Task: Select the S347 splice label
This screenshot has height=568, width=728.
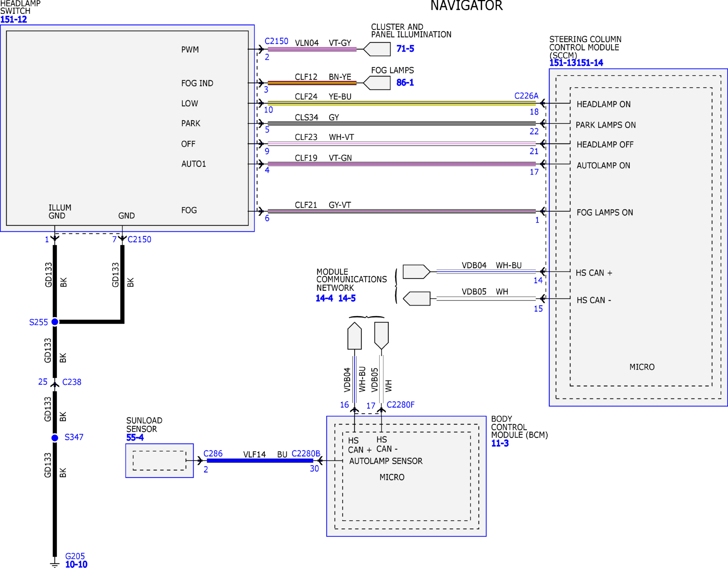Action: click(74, 437)
